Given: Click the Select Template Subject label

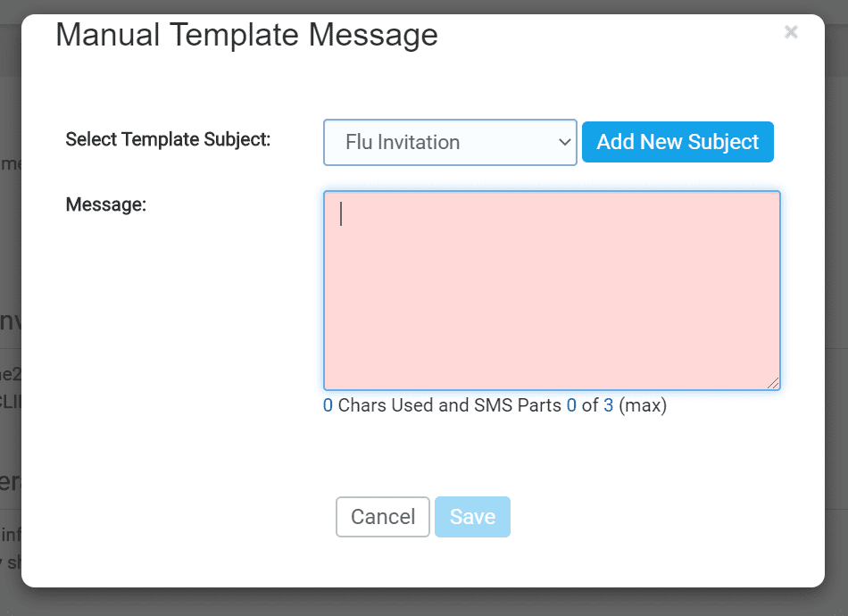Looking at the screenshot, I should [168, 139].
